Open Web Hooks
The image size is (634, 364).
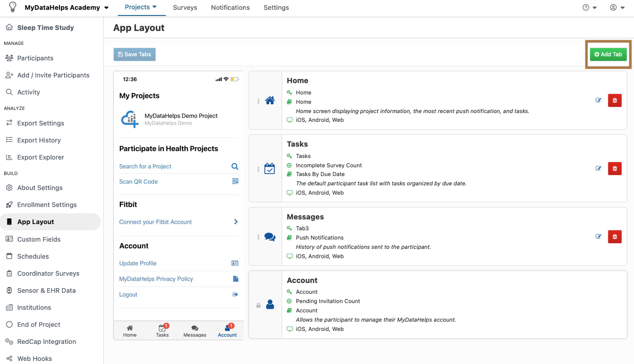[x=35, y=358]
